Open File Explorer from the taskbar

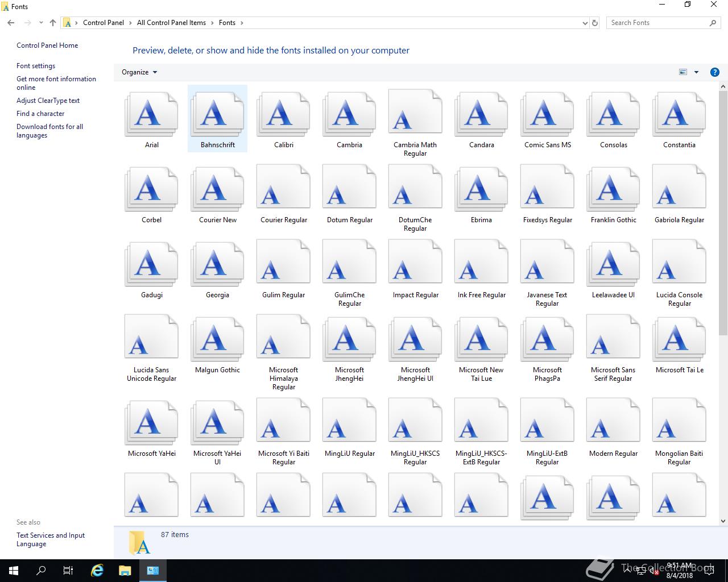125,571
